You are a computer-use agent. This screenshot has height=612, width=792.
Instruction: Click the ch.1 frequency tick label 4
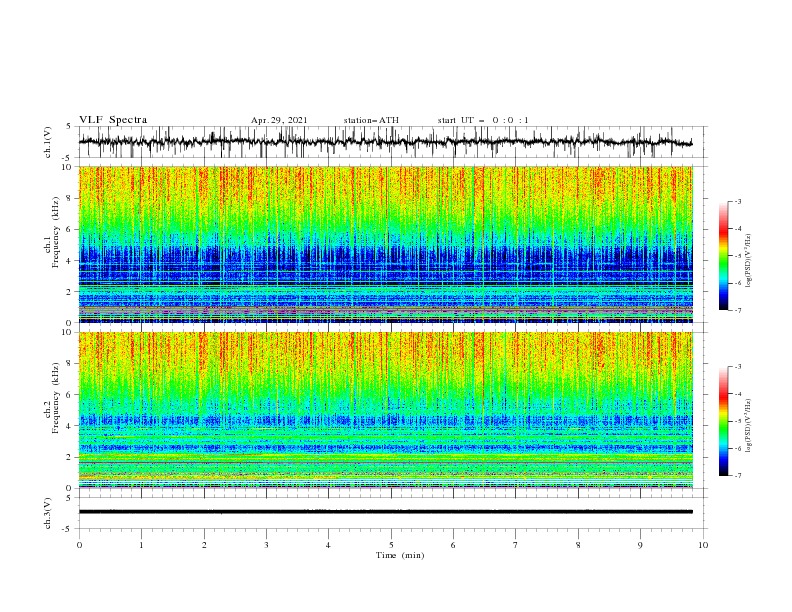point(69,261)
